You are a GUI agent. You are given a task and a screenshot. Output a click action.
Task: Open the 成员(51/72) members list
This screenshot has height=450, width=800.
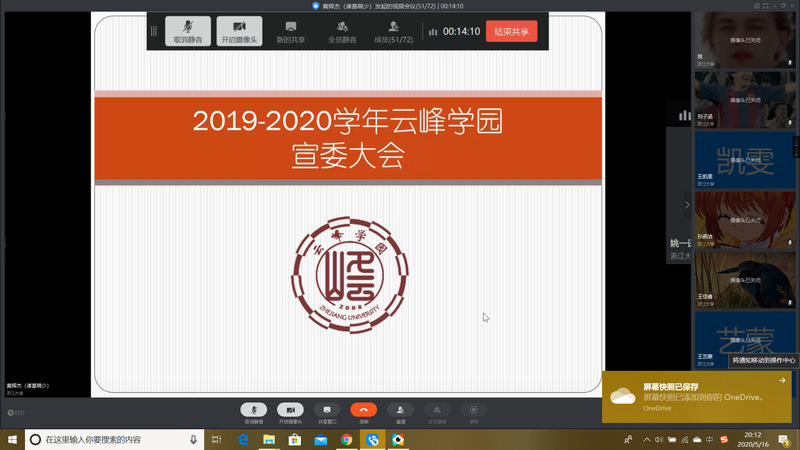click(x=393, y=32)
